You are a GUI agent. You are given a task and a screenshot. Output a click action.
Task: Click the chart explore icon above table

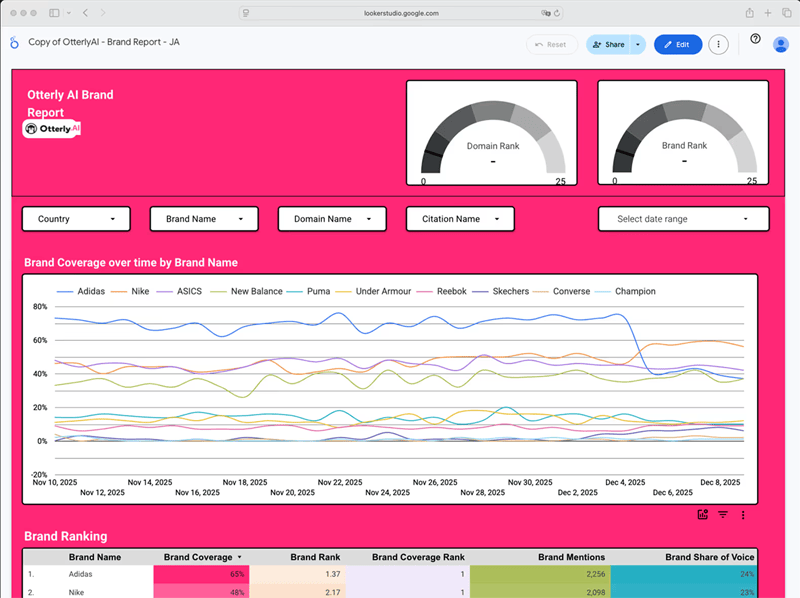click(x=703, y=514)
